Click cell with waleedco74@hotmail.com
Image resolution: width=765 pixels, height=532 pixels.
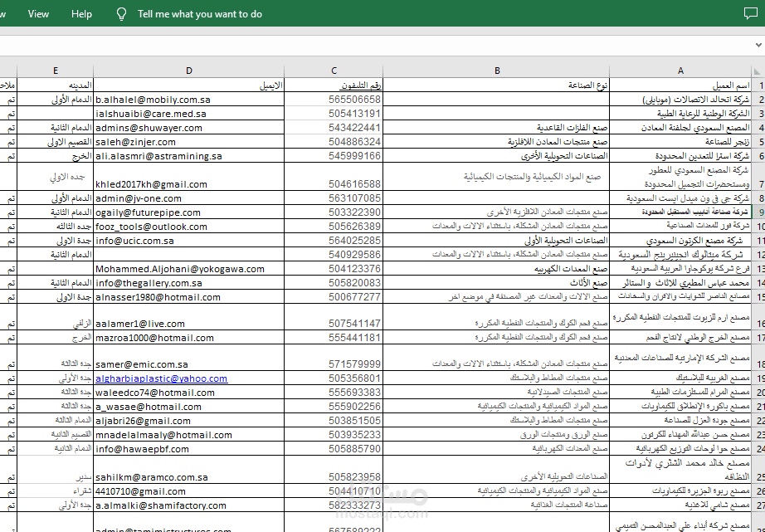click(189, 393)
